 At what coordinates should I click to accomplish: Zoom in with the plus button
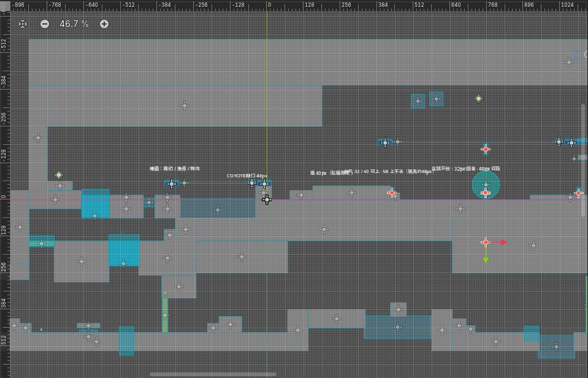point(104,24)
